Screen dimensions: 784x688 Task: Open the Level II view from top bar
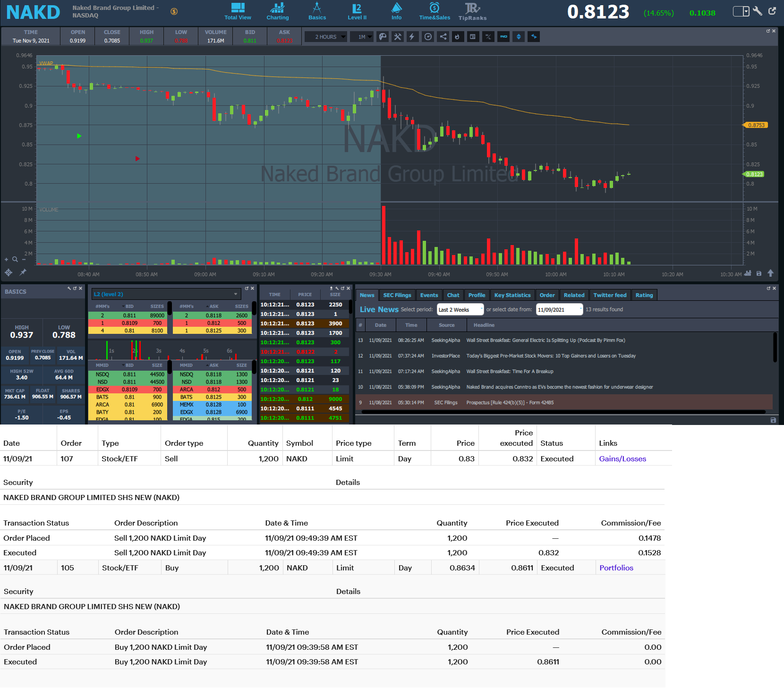pyautogui.click(x=357, y=11)
